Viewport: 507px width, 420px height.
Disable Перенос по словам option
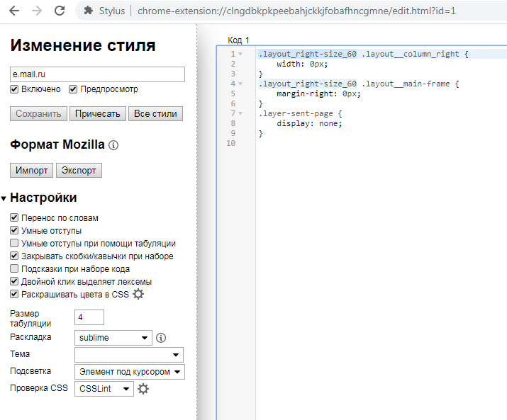click(14, 217)
